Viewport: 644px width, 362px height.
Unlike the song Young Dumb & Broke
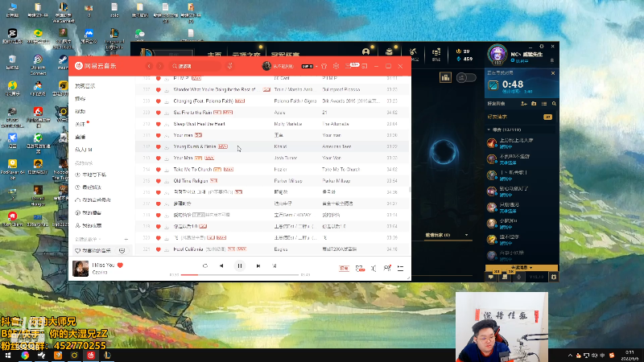pos(158,146)
